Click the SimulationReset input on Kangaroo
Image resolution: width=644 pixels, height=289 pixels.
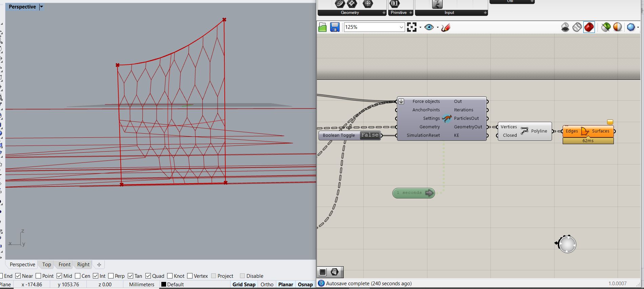423,135
